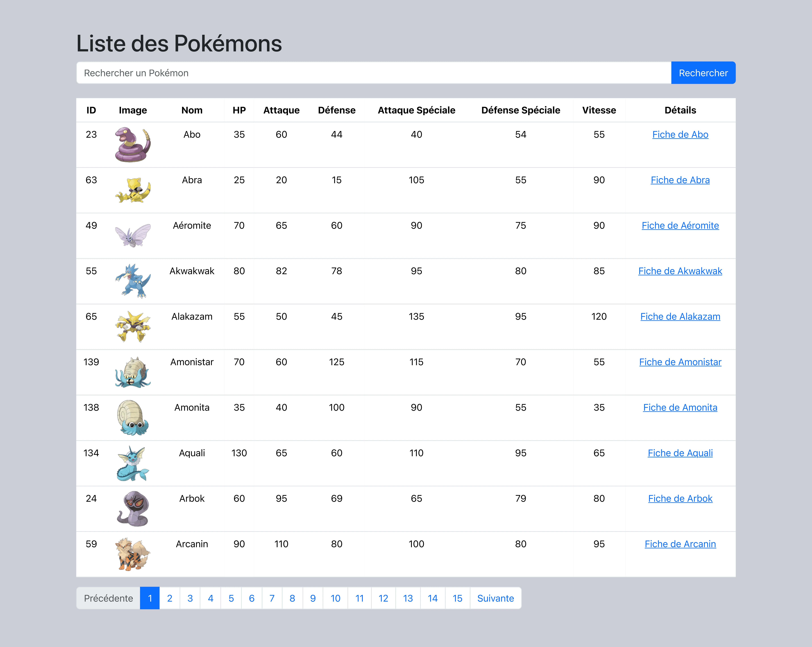The image size is (812, 647).
Task: Click the Abo snake image
Action: click(x=133, y=145)
